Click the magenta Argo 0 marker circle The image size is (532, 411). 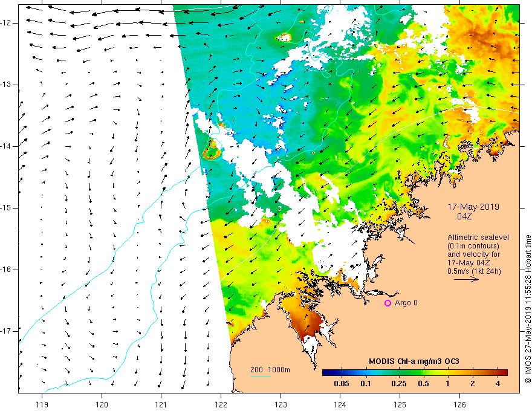pos(388,303)
